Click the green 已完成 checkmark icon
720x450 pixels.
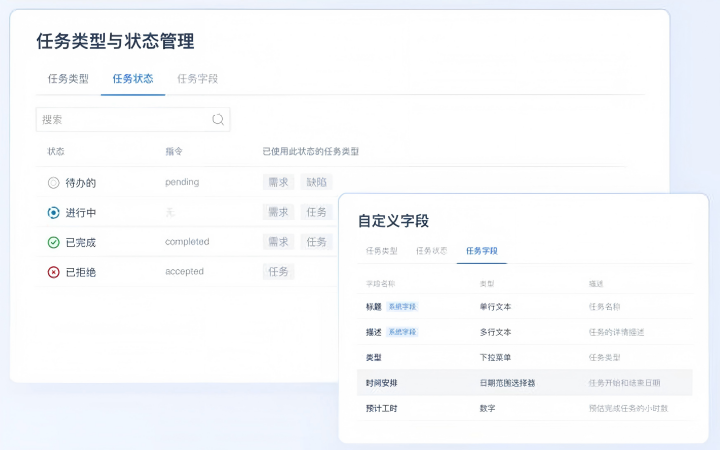point(54,242)
